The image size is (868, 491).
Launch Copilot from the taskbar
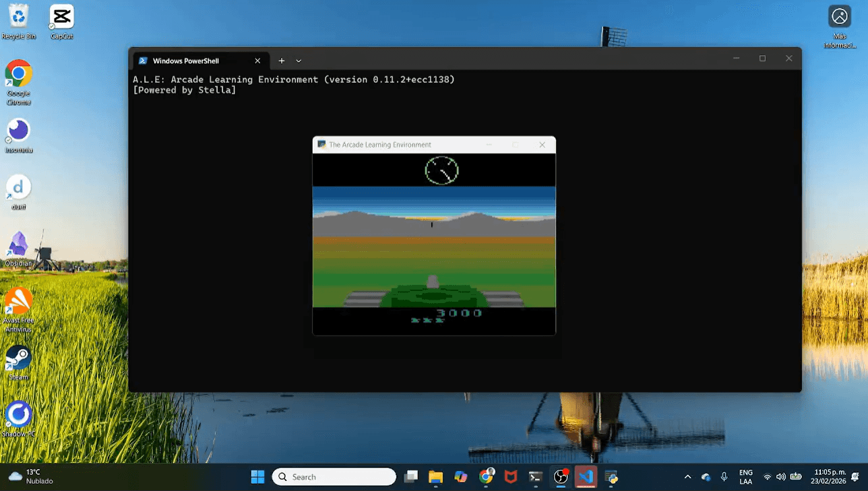pos(461,477)
